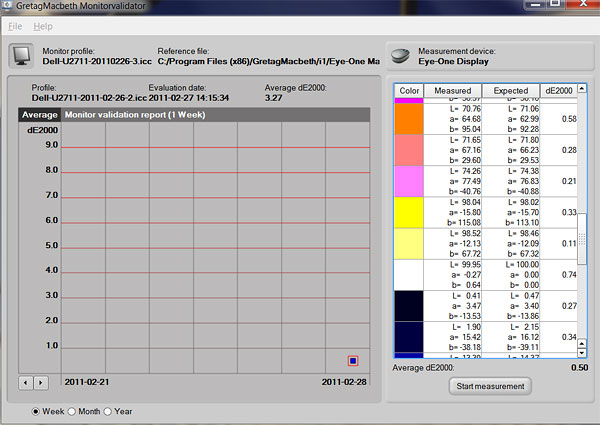
Task: Click dE2000 value 0.21
Action: 569,181
